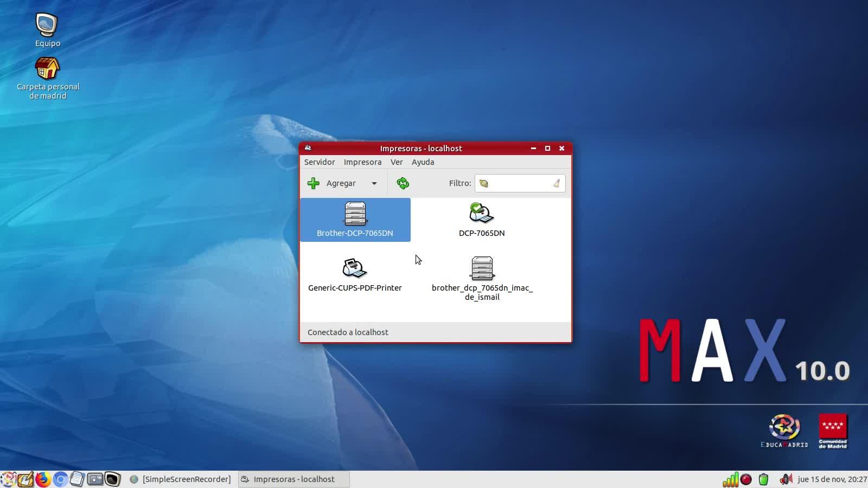Open the clock showing jue 15 de nov

click(x=832, y=479)
